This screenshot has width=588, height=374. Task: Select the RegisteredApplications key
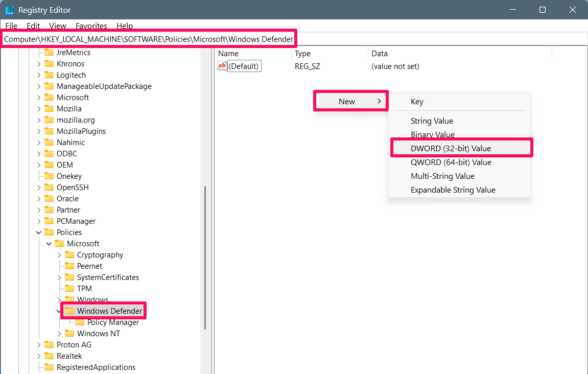point(96,367)
